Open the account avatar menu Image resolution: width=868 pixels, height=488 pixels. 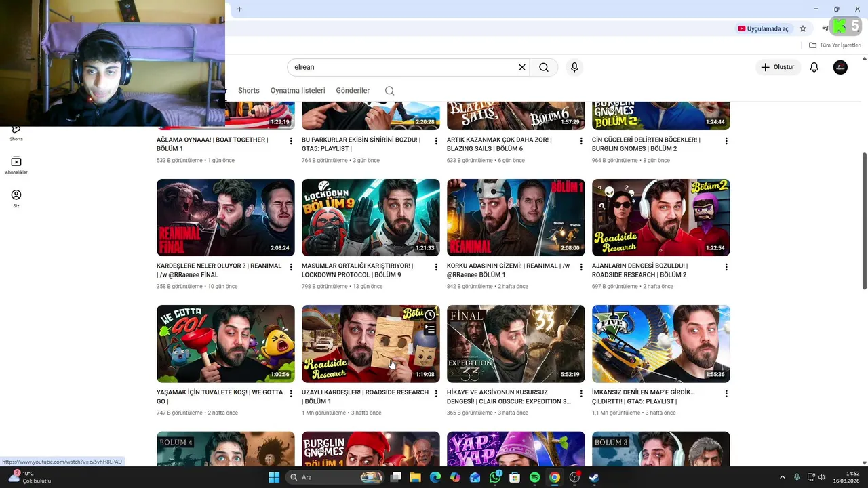pos(840,67)
